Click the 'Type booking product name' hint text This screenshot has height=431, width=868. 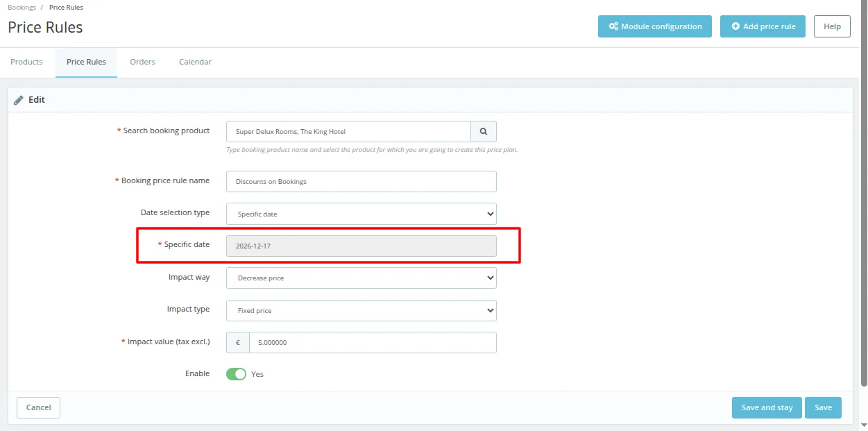(x=372, y=150)
